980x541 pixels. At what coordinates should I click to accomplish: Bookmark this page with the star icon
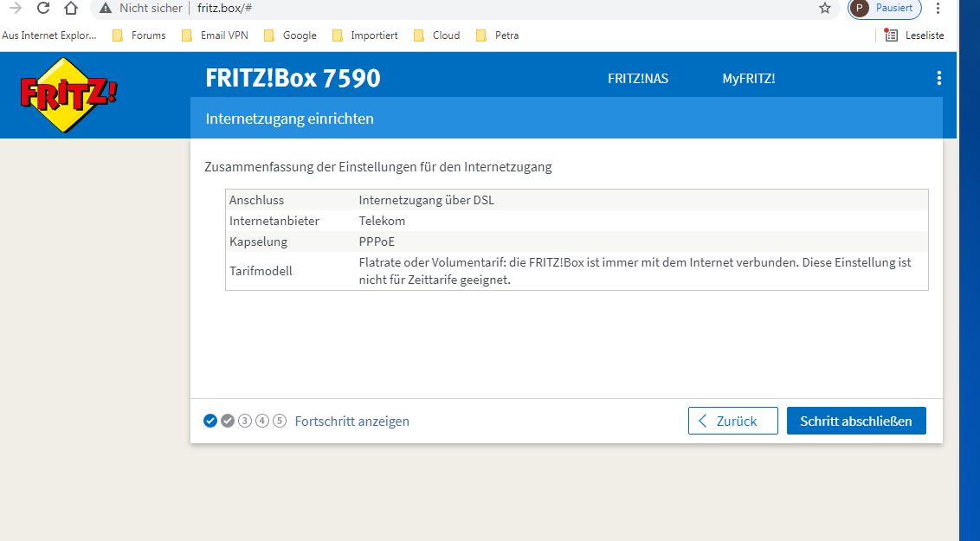pos(825,8)
